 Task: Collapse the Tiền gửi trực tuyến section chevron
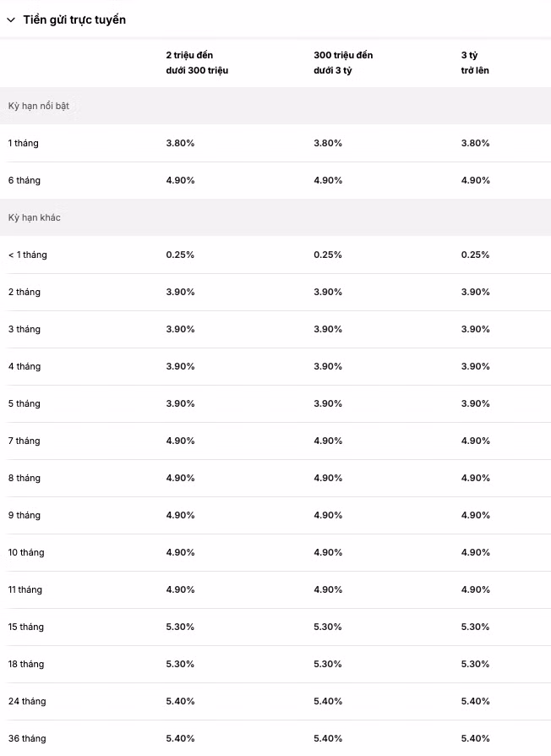[x=11, y=19]
